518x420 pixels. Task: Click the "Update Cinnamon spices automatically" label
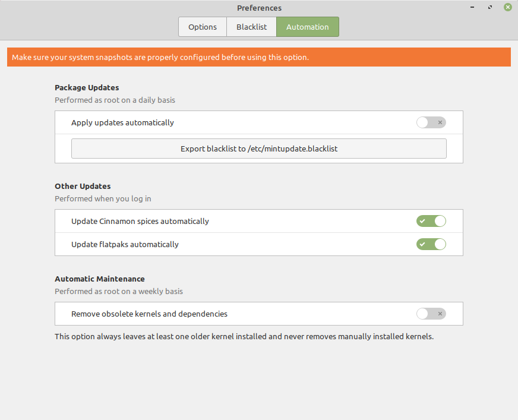[140, 221]
